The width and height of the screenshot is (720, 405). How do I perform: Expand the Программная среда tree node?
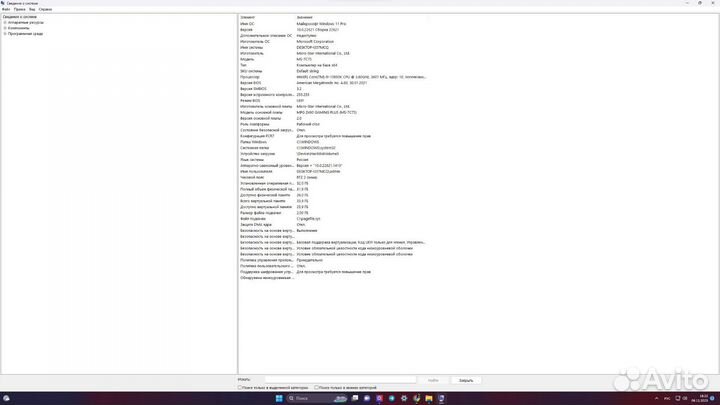point(5,34)
